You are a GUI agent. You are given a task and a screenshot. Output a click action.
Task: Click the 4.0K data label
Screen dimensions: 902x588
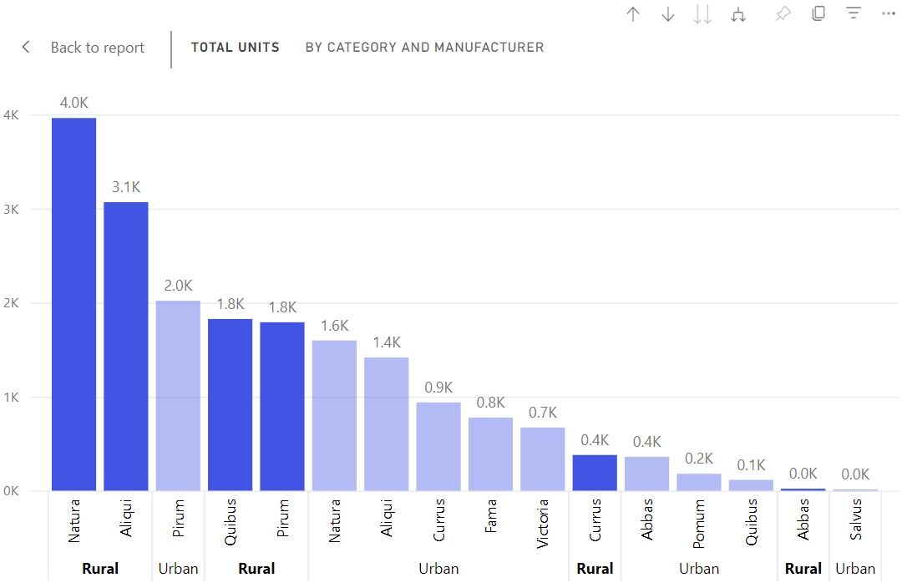pyautogui.click(x=73, y=103)
